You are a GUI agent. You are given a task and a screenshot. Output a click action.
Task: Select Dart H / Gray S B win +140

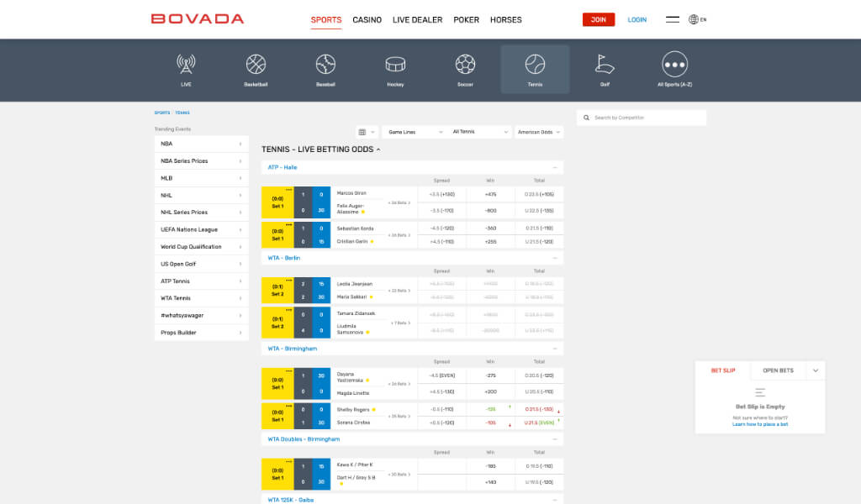pyautogui.click(x=490, y=482)
